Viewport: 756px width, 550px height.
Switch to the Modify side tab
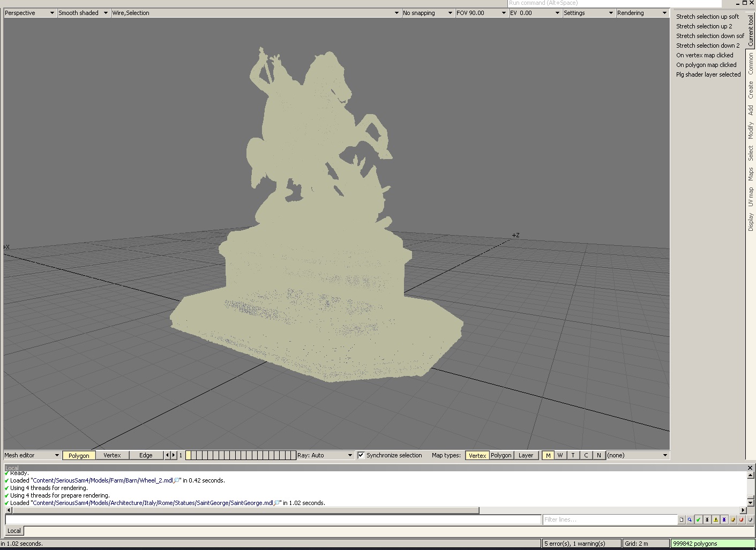click(751, 131)
